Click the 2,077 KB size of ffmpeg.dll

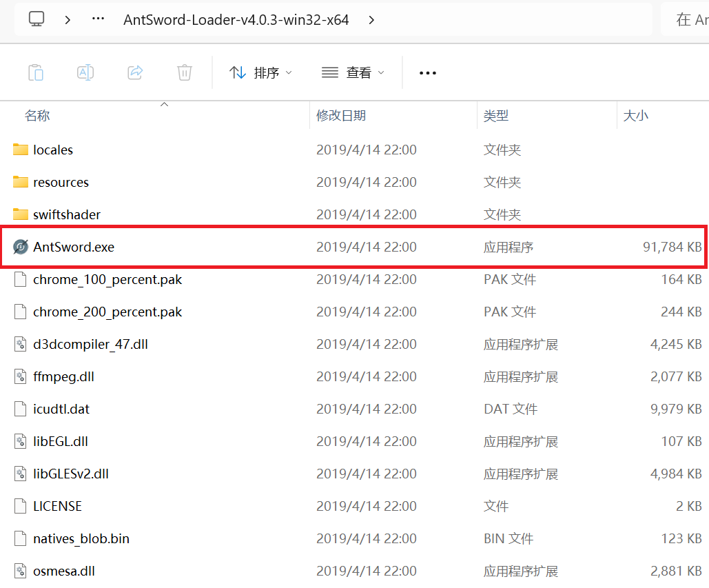(676, 377)
